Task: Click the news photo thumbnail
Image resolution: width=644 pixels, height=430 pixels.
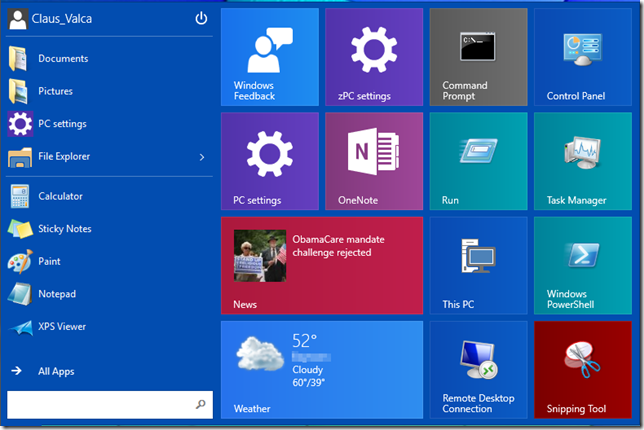Action: (x=260, y=255)
